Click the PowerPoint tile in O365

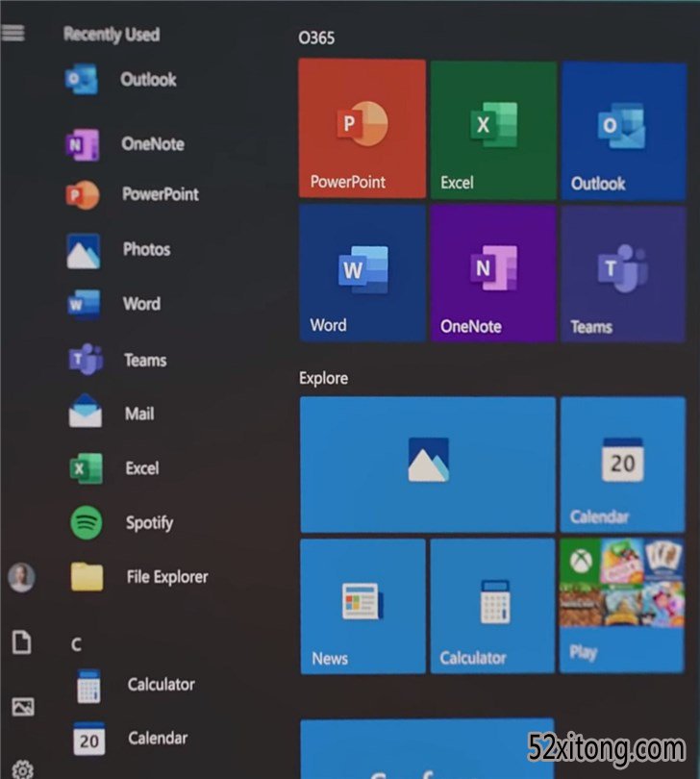coord(362,128)
